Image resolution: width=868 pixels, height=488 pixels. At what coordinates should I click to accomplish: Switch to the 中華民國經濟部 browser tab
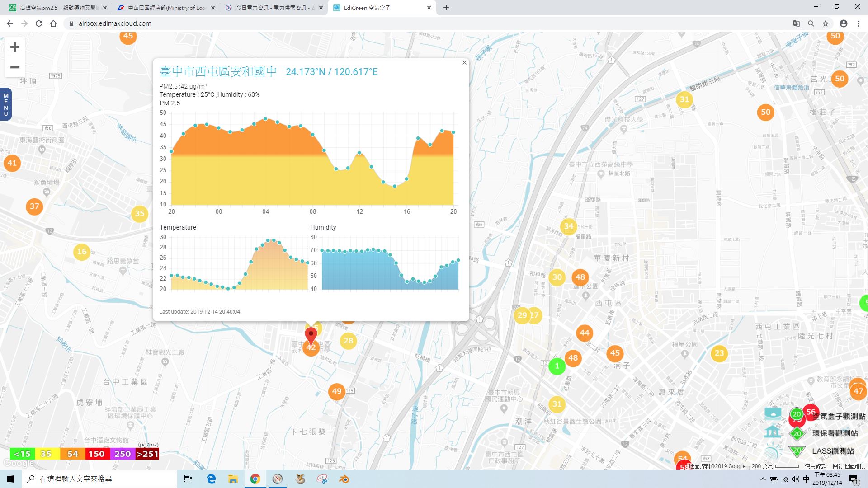coord(165,8)
